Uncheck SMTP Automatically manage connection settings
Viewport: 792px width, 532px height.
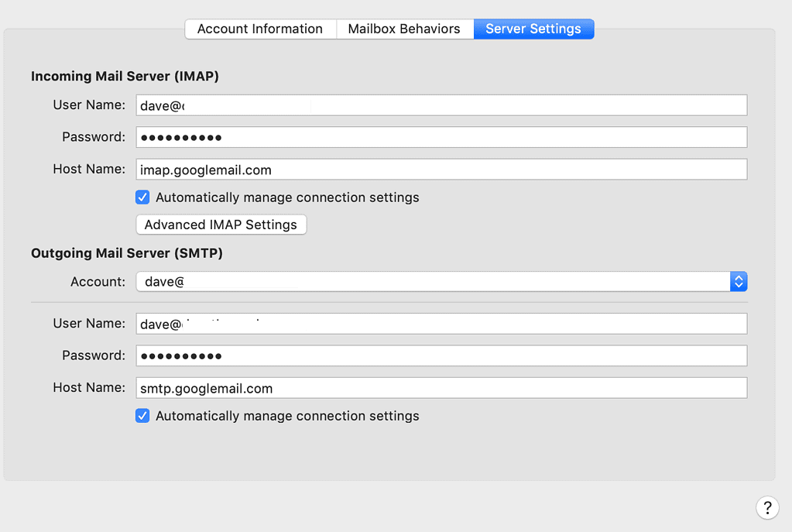142,416
